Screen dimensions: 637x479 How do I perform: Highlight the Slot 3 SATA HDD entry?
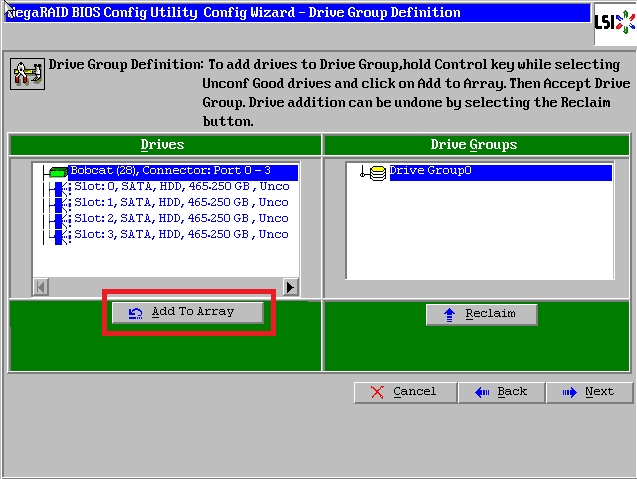click(180, 235)
